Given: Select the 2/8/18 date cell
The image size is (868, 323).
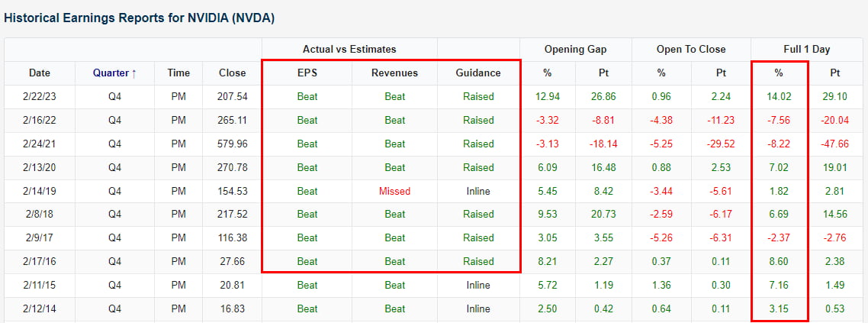Looking at the screenshot, I should (x=40, y=215).
